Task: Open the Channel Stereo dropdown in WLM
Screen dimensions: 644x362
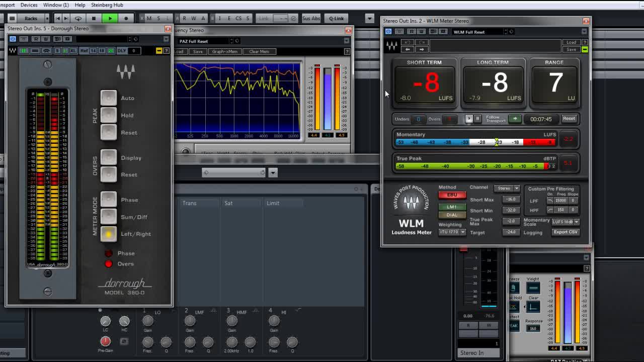Action: (507, 189)
